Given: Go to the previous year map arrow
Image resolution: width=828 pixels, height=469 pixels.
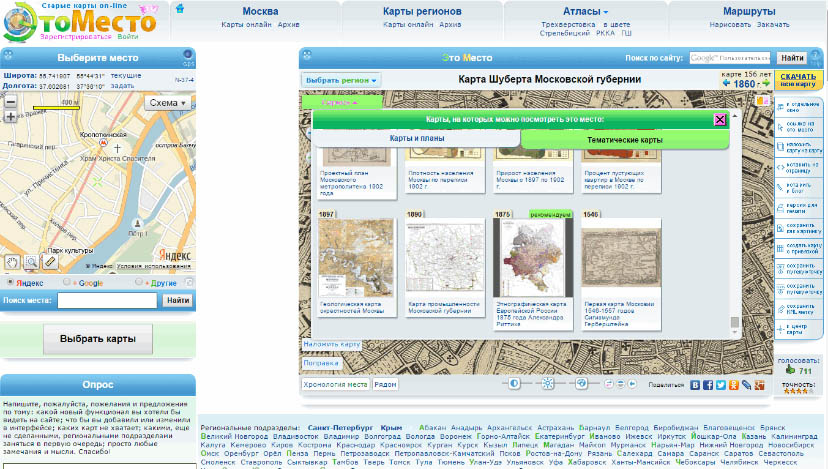Looking at the screenshot, I should tap(726, 83).
